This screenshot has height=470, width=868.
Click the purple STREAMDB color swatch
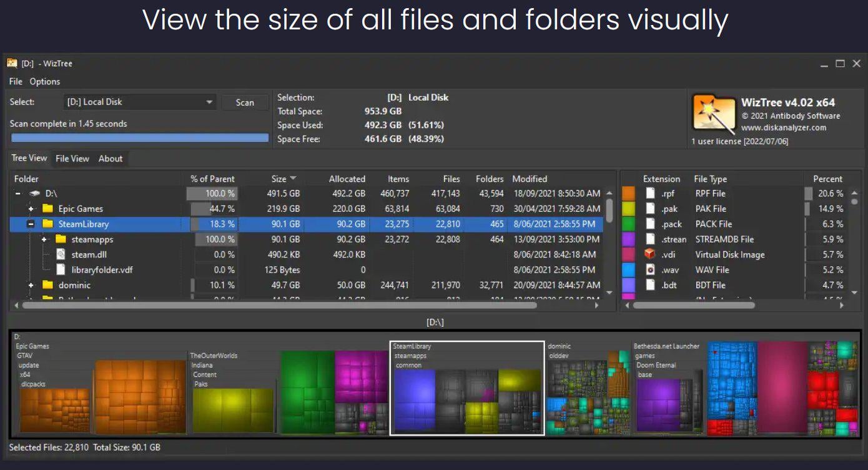point(629,239)
